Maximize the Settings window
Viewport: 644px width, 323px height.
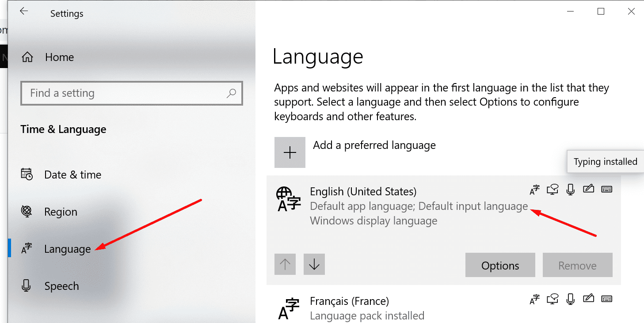click(601, 12)
